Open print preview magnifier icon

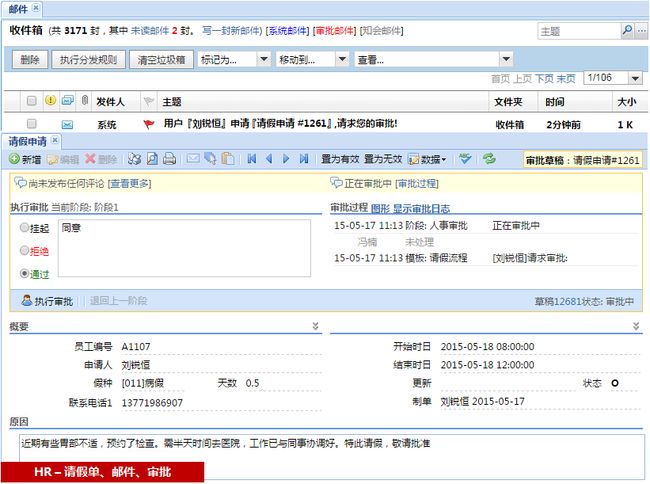tap(152, 159)
